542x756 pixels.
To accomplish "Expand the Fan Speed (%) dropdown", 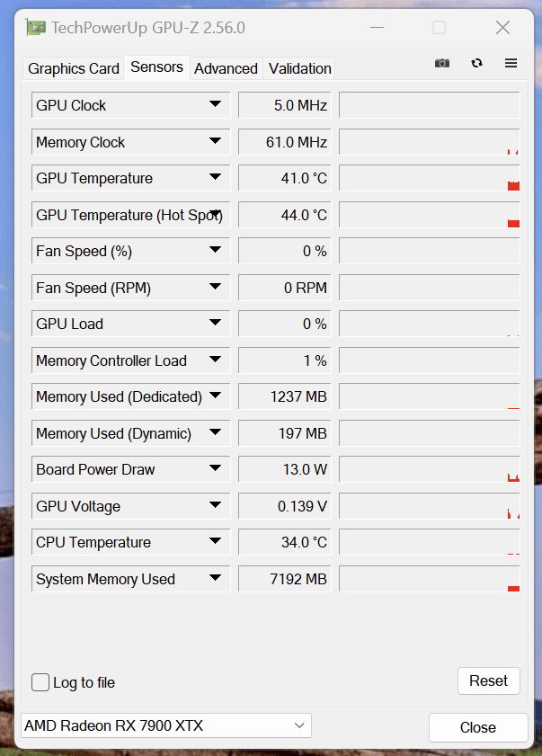I will tap(215, 250).
